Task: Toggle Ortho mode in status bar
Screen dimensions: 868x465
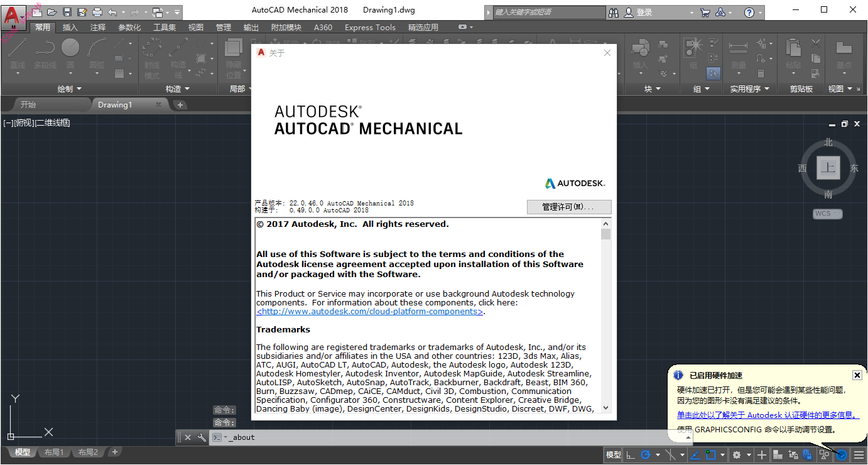Action: [x=631, y=455]
